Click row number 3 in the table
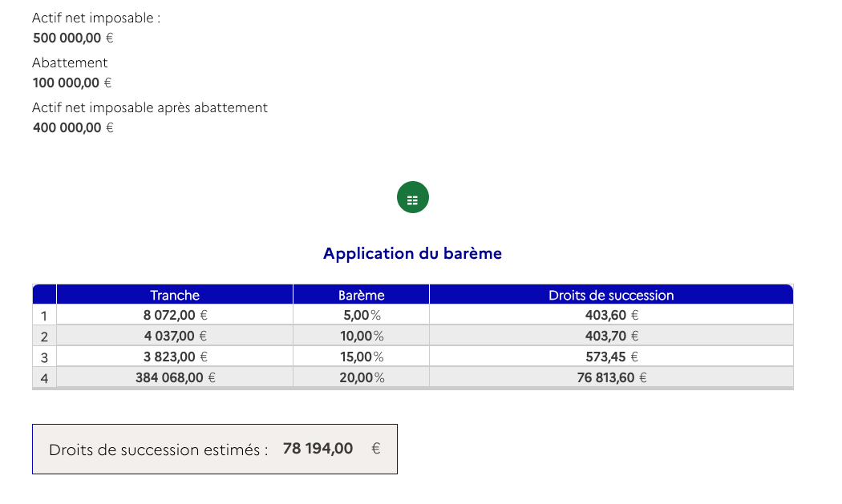This screenshot has width=842, height=504. (x=44, y=357)
